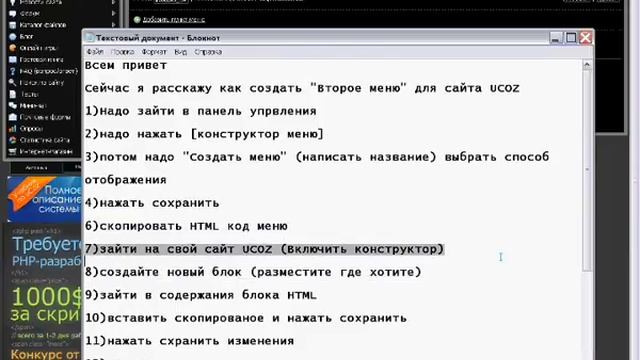
Task: Click line '8)создайте новый блок'
Action: 253,272
